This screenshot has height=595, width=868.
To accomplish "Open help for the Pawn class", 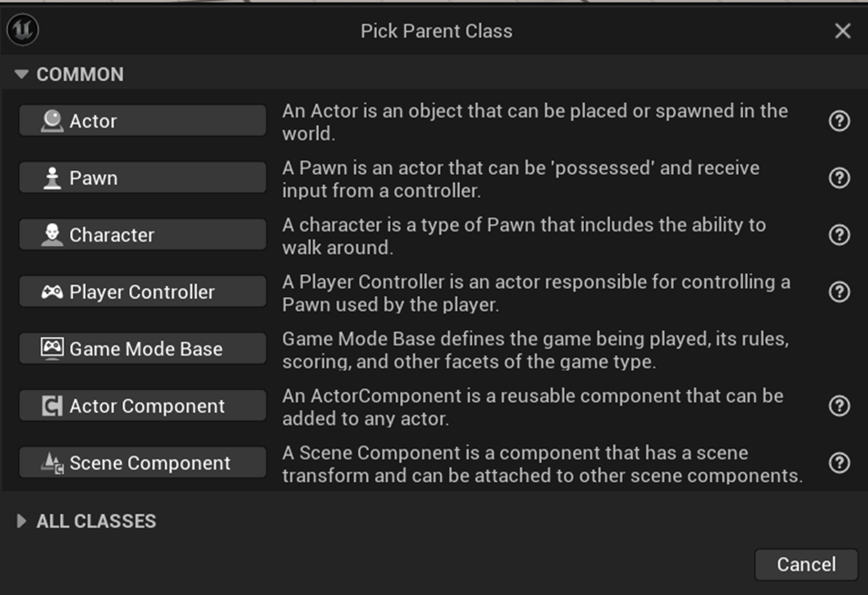I will [839, 178].
